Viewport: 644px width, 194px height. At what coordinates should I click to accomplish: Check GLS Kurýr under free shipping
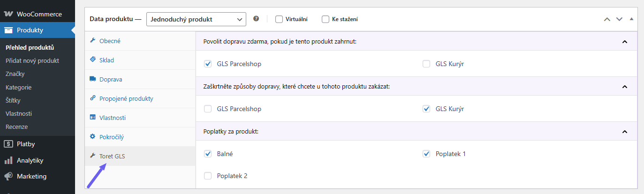426,64
